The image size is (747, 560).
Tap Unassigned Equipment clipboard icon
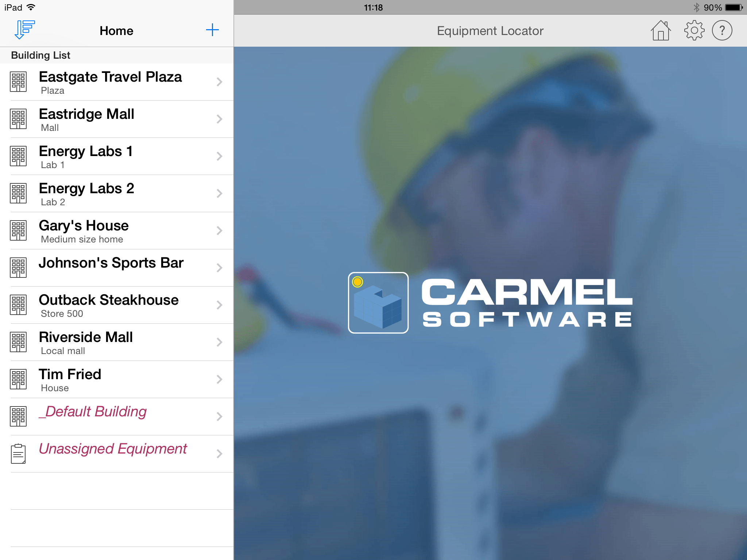[x=18, y=454]
